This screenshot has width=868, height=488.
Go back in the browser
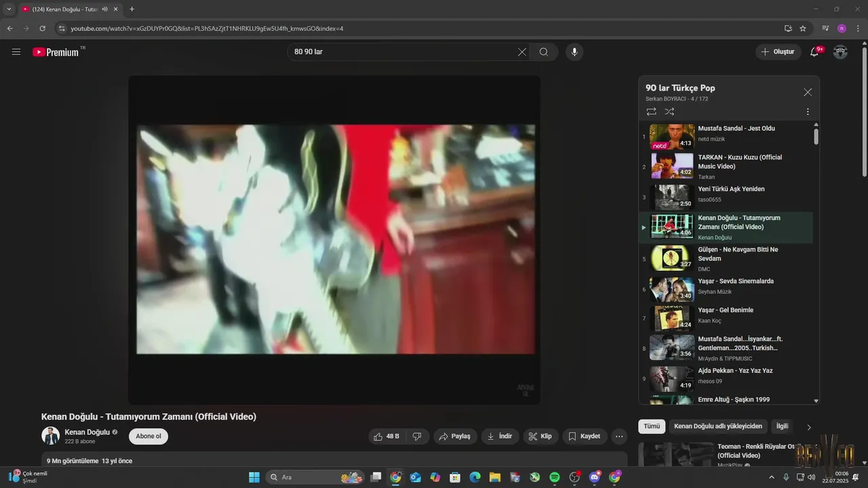pyautogui.click(x=9, y=28)
